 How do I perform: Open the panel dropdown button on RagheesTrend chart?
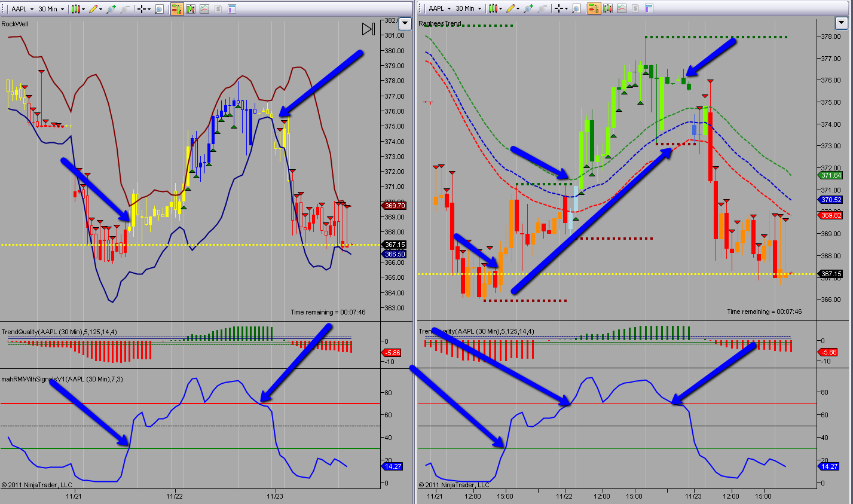pyautogui.click(x=841, y=24)
